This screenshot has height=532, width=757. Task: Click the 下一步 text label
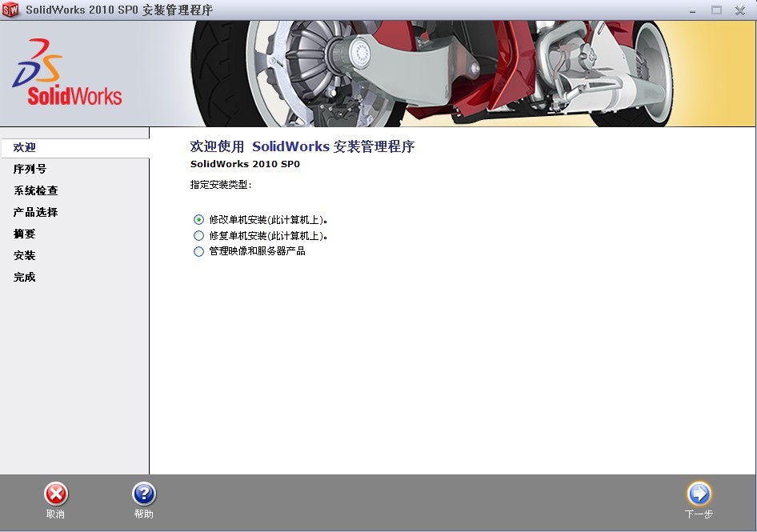[x=699, y=514]
